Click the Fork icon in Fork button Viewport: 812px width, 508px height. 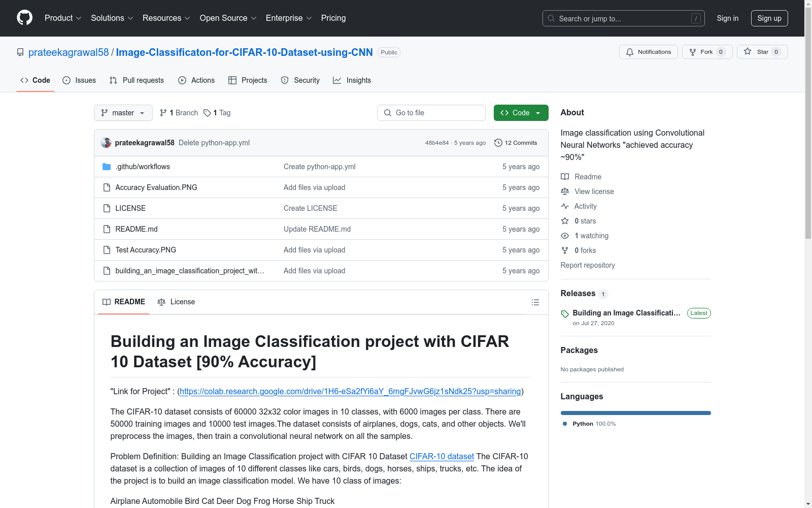693,52
